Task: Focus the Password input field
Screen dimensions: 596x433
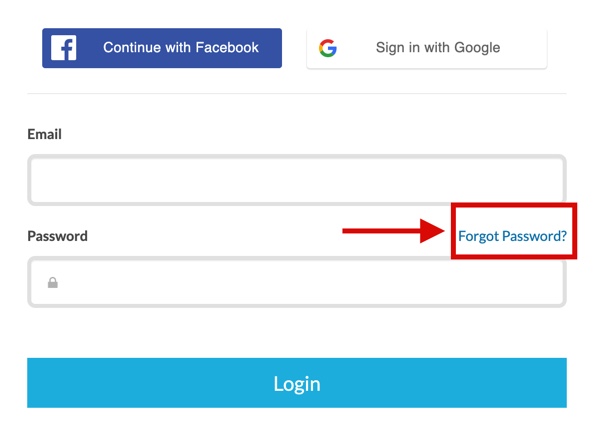Action: (x=297, y=282)
